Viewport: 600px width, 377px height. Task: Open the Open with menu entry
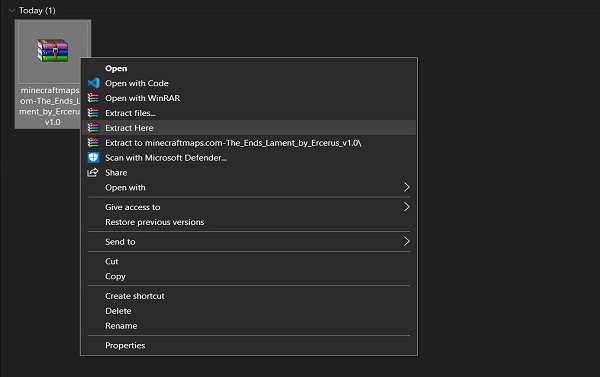click(x=249, y=188)
